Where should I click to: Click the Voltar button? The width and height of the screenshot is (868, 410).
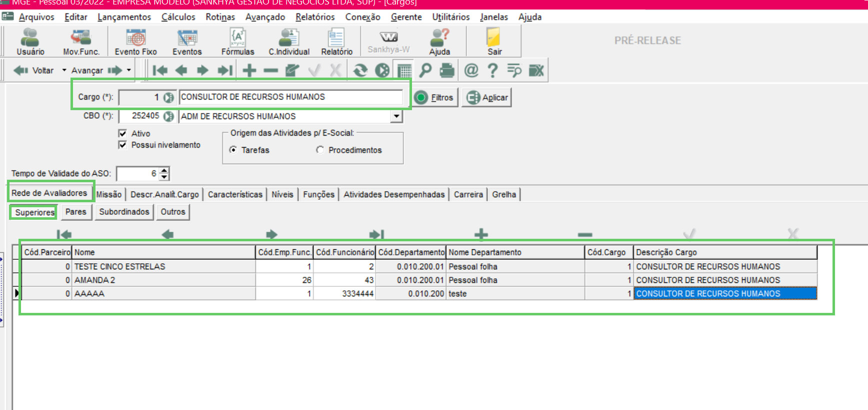(x=33, y=71)
